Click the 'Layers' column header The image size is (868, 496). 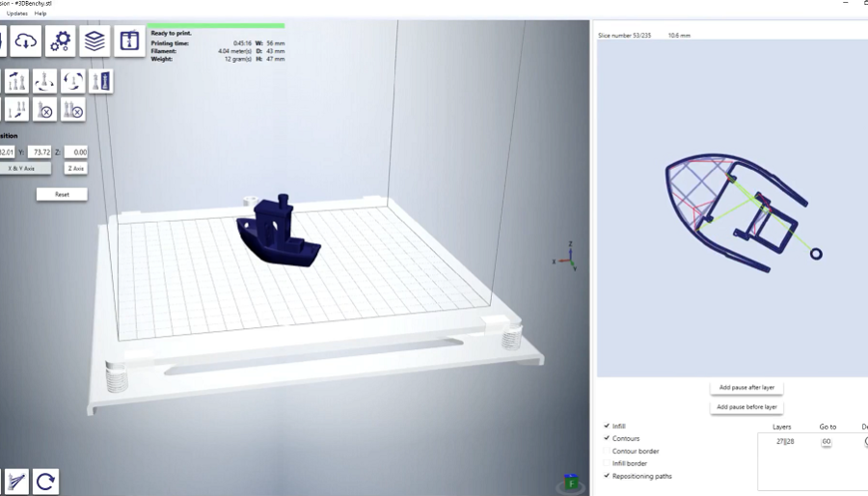[x=781, y=427]
